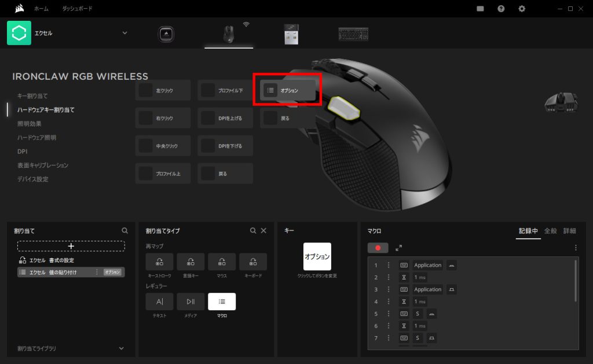Choose the マクロ assignment type icon
Screen dimensions: 593x364
(222, 302)
